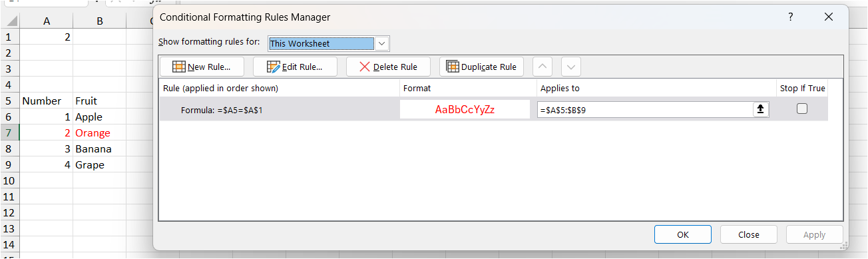Delete the selected formatting rule
The image size is (868, 259).
coord(388,67)
